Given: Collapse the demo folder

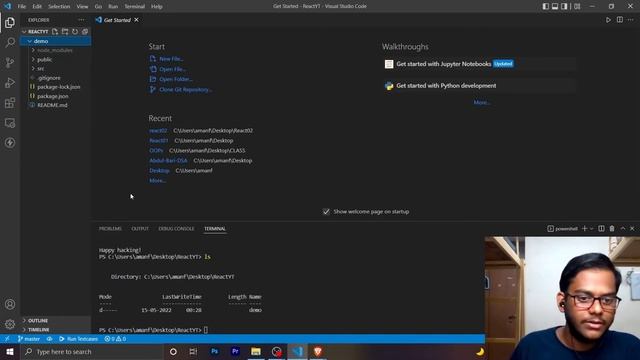Looking at the screenshot, I should [30, 41].
